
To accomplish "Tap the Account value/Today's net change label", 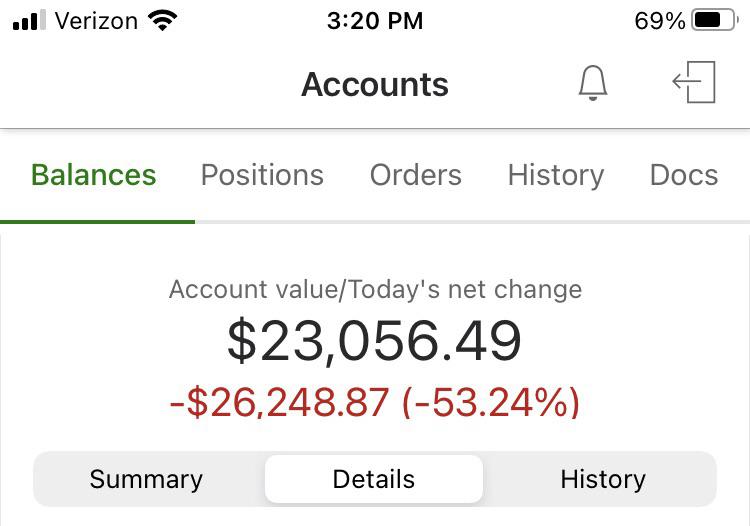I will coord(375,290).
